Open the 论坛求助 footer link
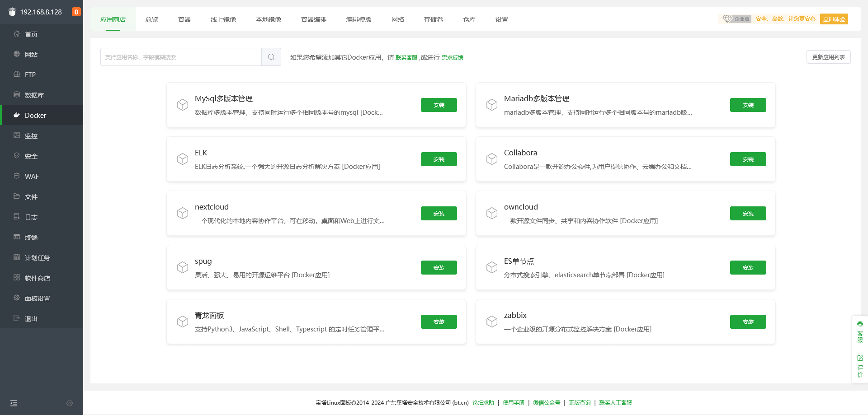This screenshot has height=415, width=868. [483, 403]
